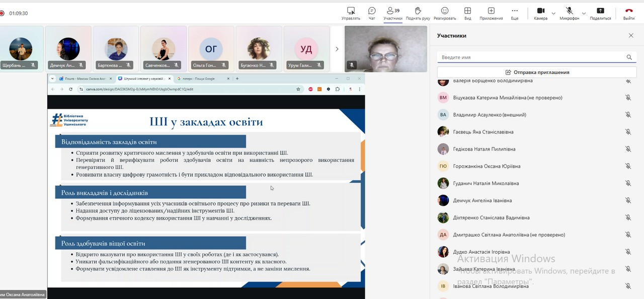Click the Отправка приглашения button
This screenshot has height=299, width=644.
click(537, 72)
